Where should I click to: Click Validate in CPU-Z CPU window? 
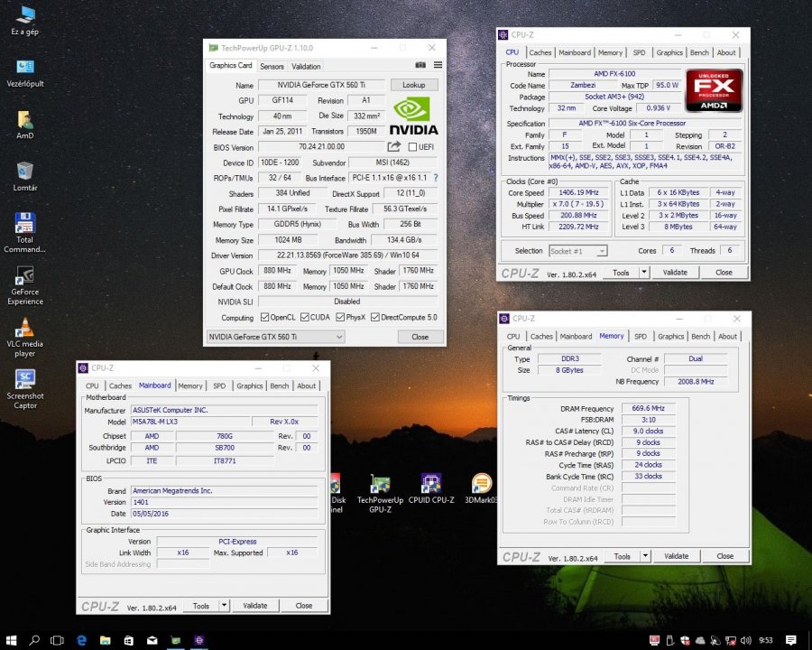[675, 272]
